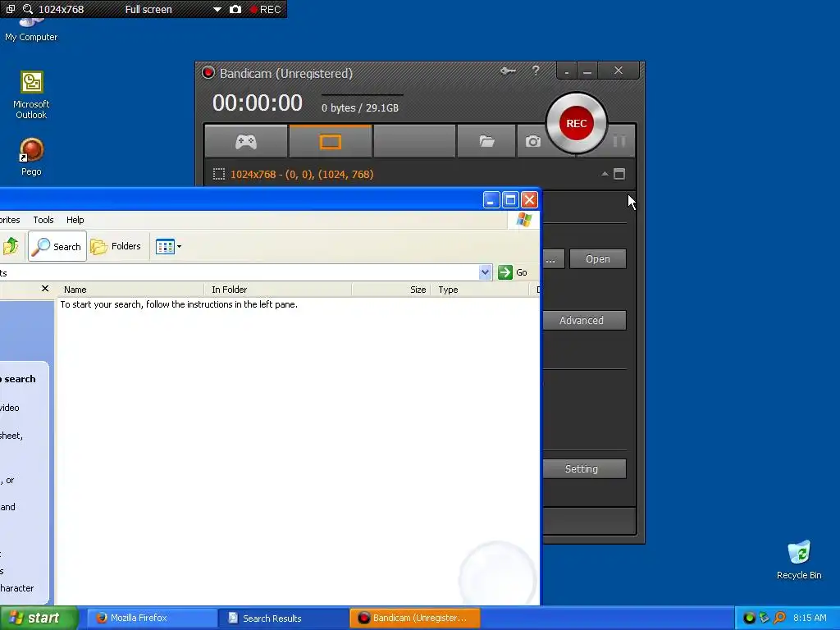Click the green circular tray icon
The height and width of the screenshot is (630, 840).
pos(749,618)
